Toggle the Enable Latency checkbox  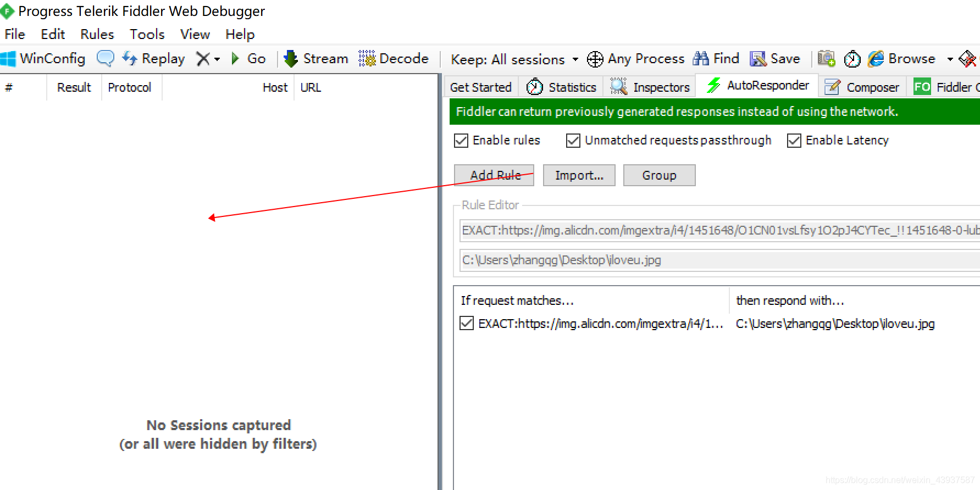click(794, 141)
